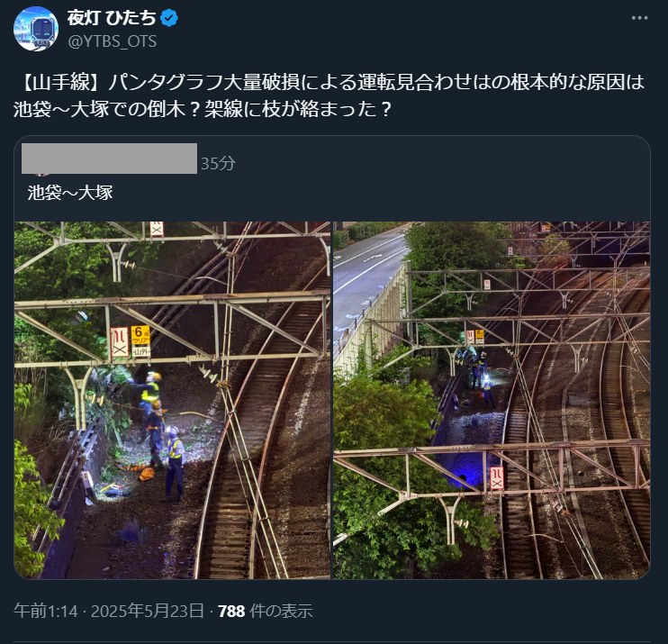Open the three-dot more options menu
668x644 pixels.
(x=639, y=18)
